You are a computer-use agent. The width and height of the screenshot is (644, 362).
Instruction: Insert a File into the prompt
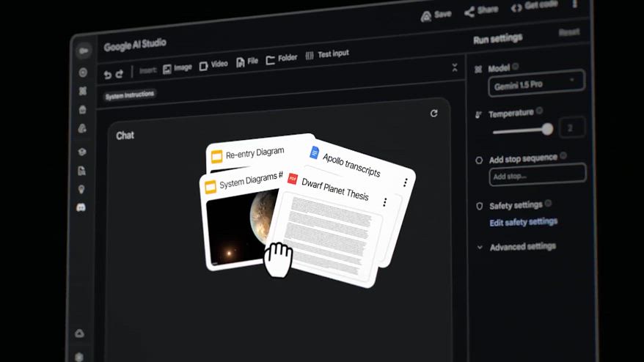(247, 62)
